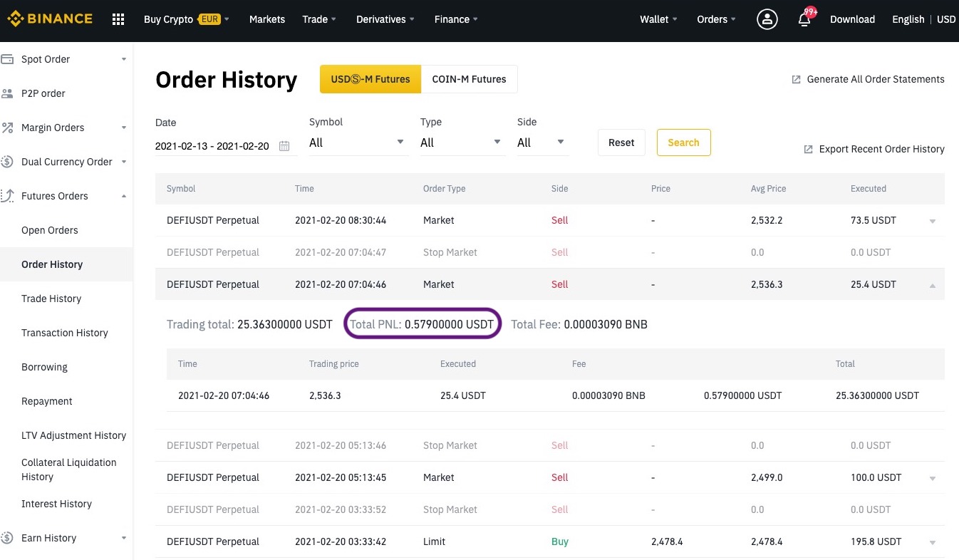Open Collateral Liquidation History in sidebar
This screenshot has height=560, width=959.
68,470
